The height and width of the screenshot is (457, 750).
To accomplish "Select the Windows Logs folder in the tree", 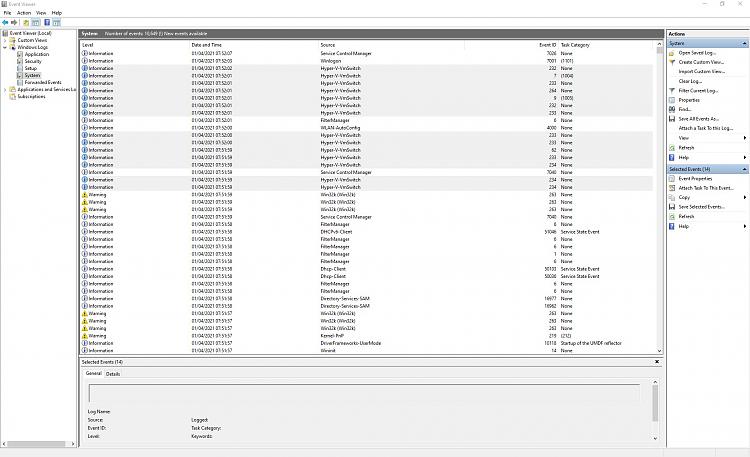I will (x=33, y=47).
